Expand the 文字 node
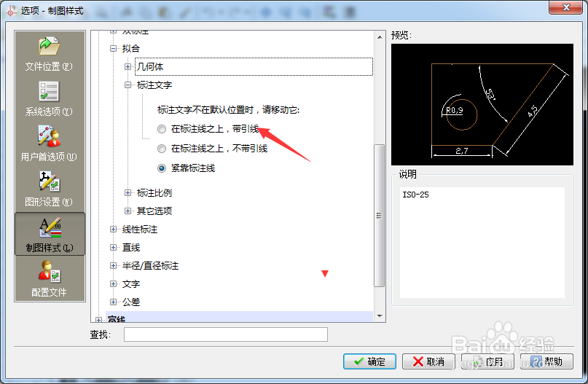Viewport: 588px width, 384px height. coord(113,284)
